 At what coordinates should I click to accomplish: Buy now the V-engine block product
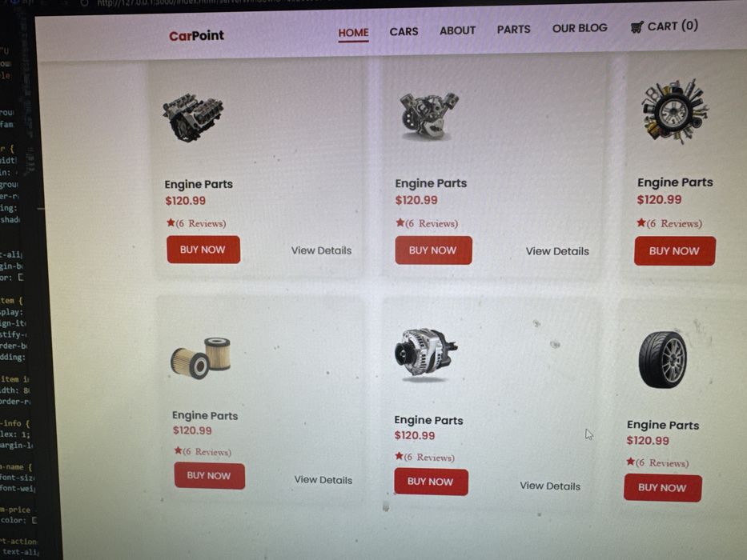coord(203,250)
